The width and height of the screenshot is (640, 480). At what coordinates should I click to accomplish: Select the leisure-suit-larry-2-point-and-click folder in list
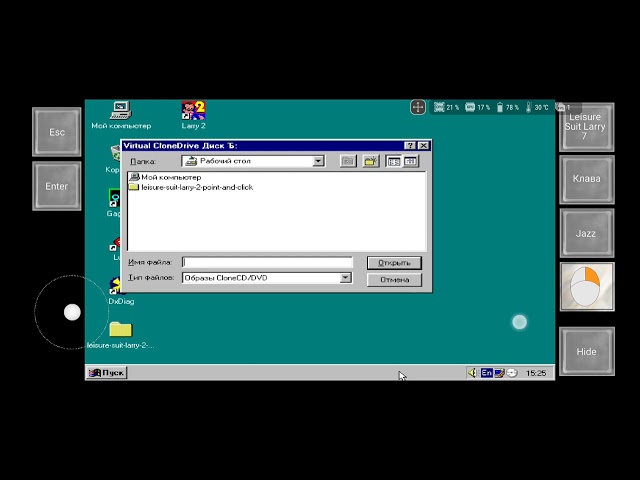pyautogui.click(x=191, y=187)
